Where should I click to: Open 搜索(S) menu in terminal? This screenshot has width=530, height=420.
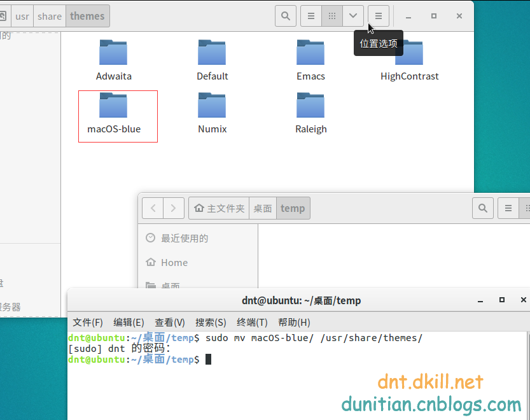(211, 322)
